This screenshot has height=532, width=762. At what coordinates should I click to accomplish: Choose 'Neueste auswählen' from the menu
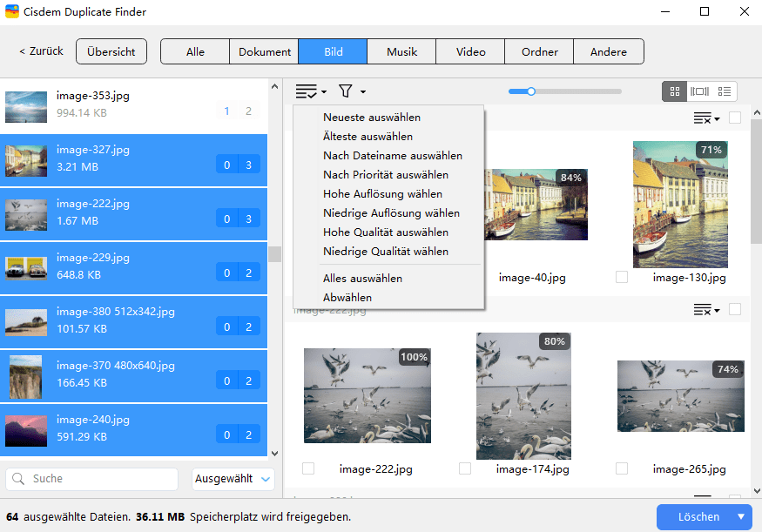tap(371, 118)
